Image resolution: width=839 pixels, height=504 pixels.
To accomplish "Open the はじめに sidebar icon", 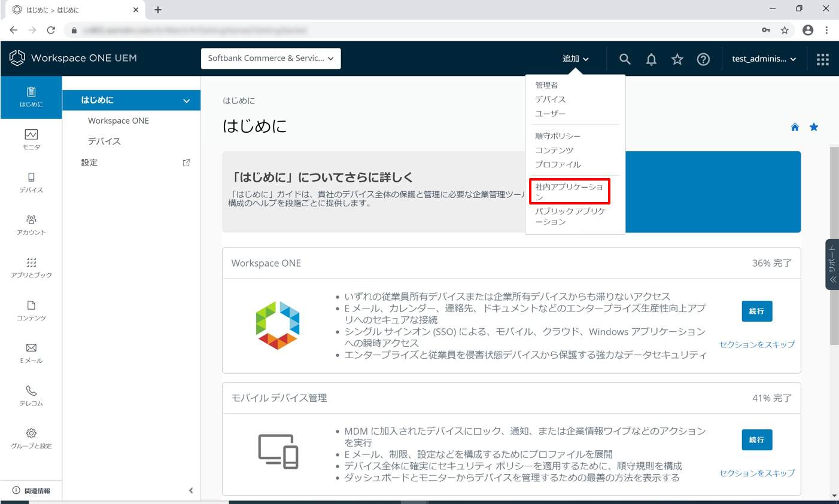I will coord(31,97).
